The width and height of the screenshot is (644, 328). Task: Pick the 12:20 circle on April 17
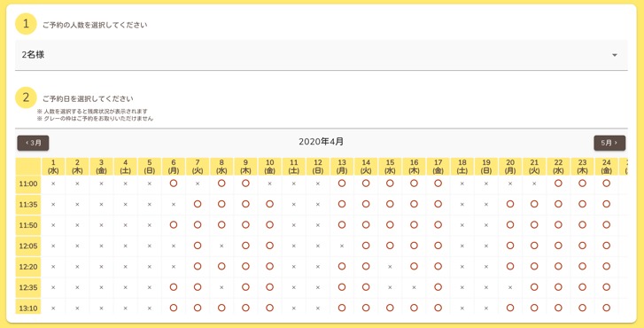click(438, 266)
